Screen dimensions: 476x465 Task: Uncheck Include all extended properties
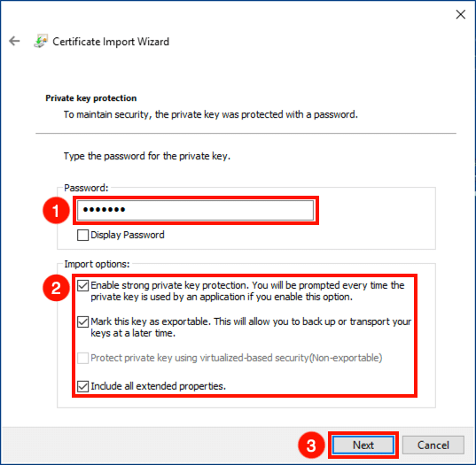click(x=82, y=386)
